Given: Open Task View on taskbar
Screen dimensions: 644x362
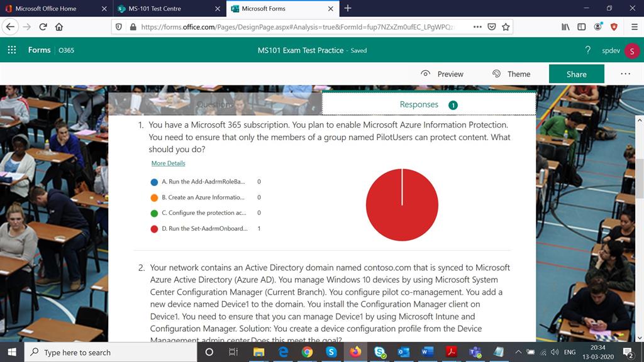Looking at the screenshot, I should [x=233, y=352].
